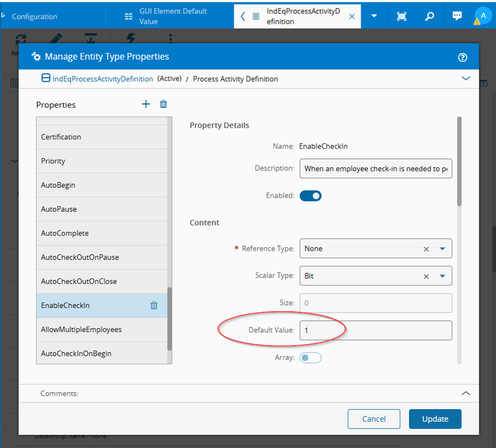Switch to GUI Element Default Value tab
The height and width of the screenshot is (448, 496).
pyautogui.click(x=168, y=16)
